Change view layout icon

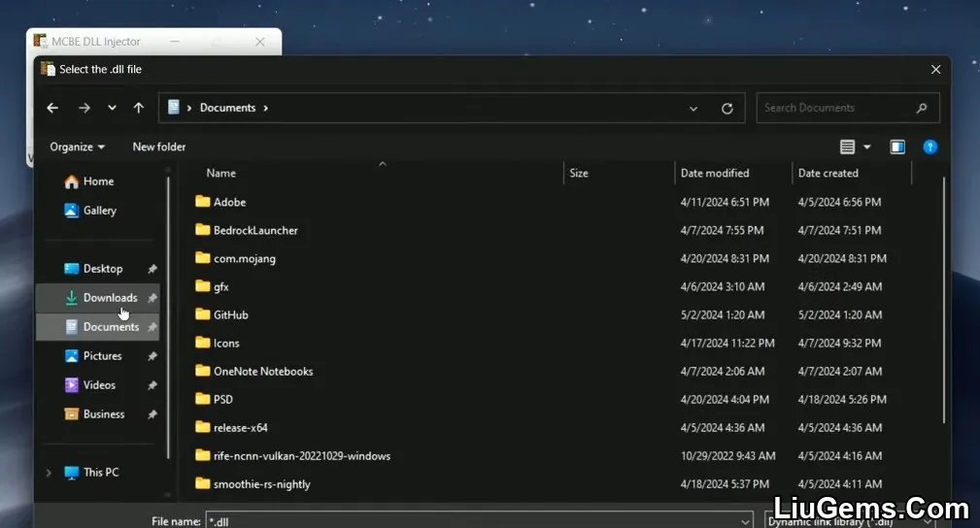point(847,147)
